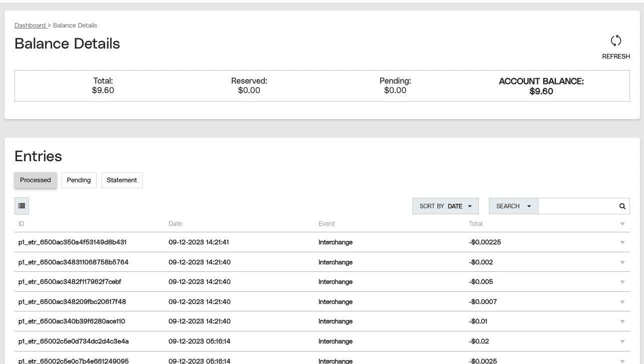Click the chevron beside the -$0.0007 entry

[622, 301]
